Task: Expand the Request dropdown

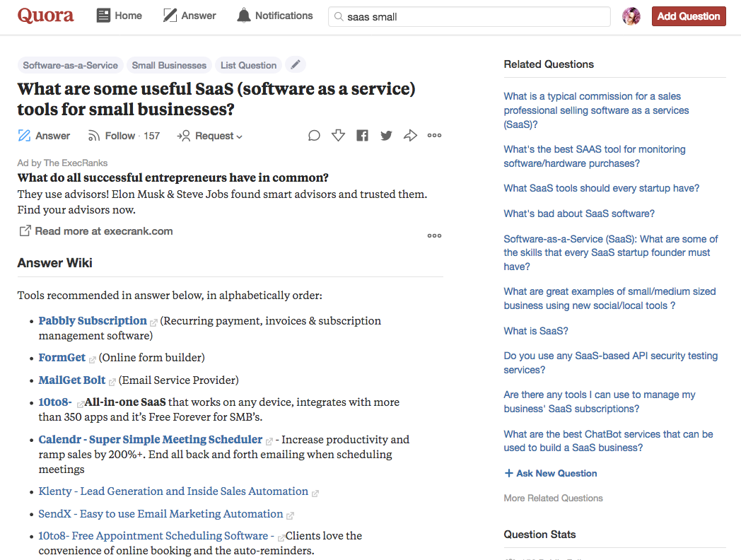Action: tap(210, 136)
